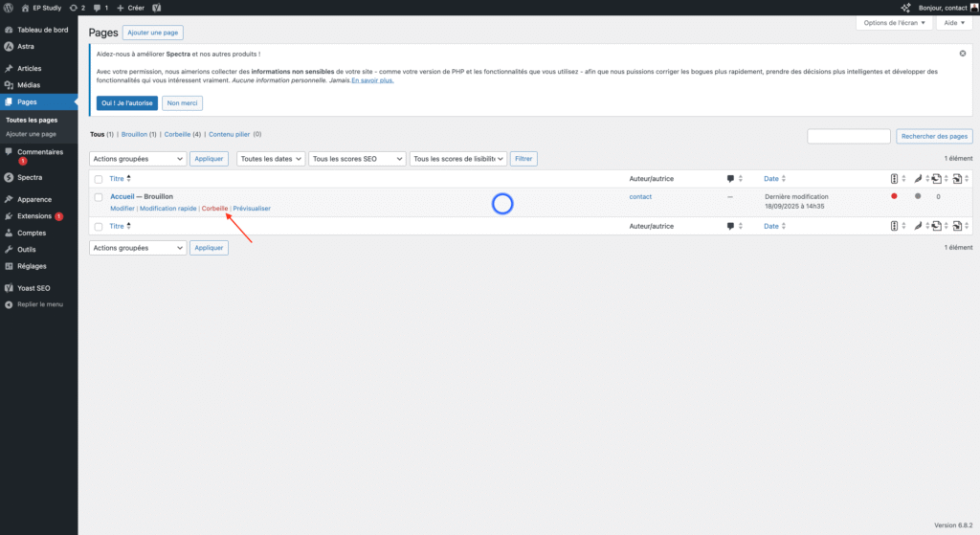Click the WordPress logo in admin bar
980x535 pixels.
point(8,8)
